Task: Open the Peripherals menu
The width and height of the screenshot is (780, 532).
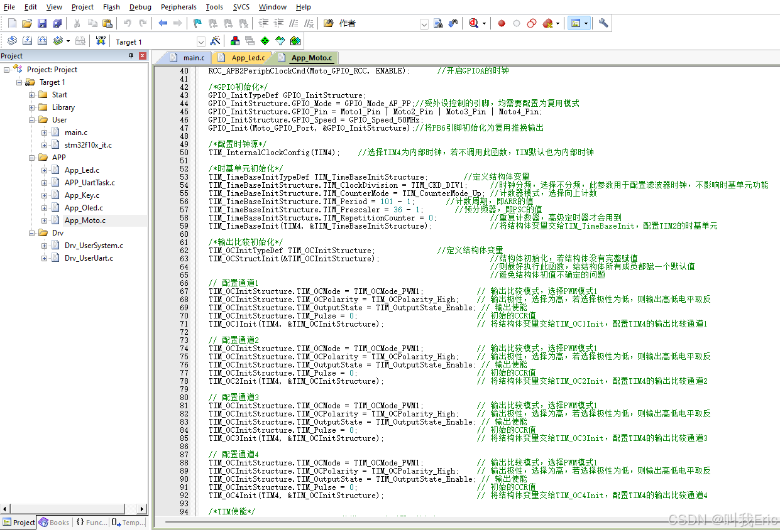Action: coord(179,7)
